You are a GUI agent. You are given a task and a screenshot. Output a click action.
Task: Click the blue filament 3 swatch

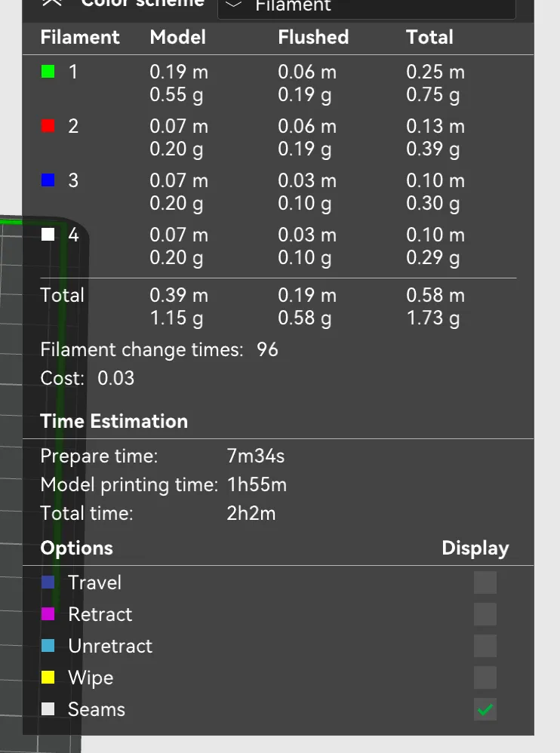[x=46, y=180]
